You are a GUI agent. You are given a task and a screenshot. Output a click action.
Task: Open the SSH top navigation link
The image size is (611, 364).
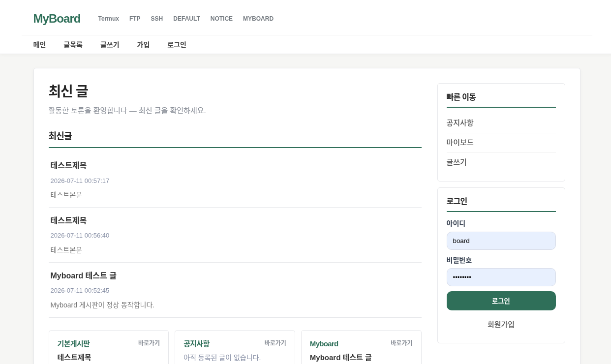[x=157, y=19]
